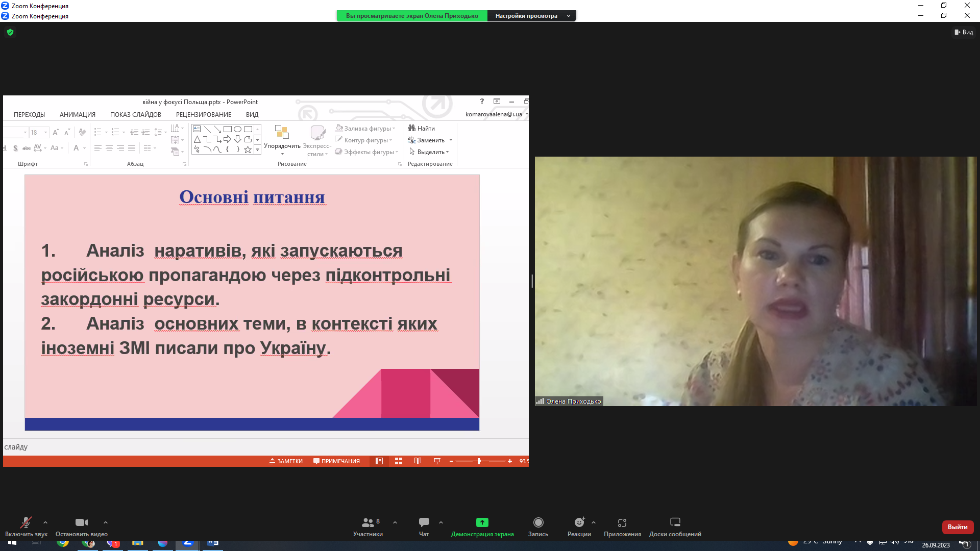Open Aa change case dropdown
This screenshot has height=551, width=980.
[x=57, y=148]
